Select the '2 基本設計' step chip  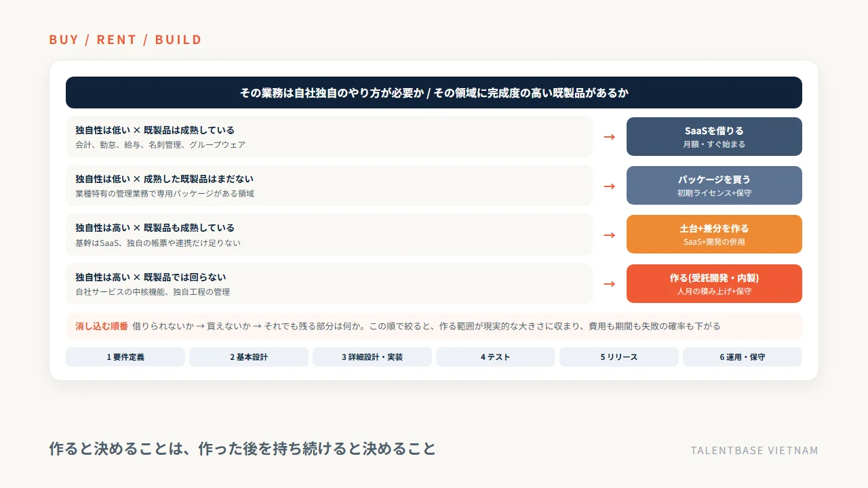(x=249, y=357)
